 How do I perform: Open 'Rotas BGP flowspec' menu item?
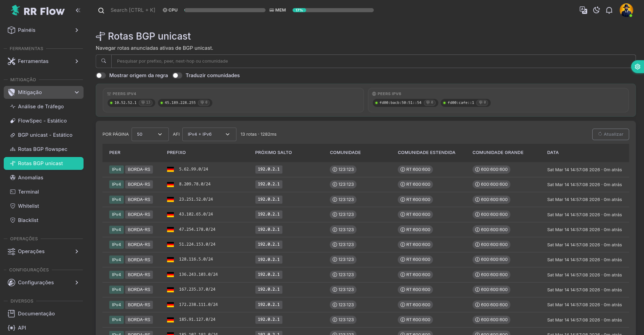(43, 149)
